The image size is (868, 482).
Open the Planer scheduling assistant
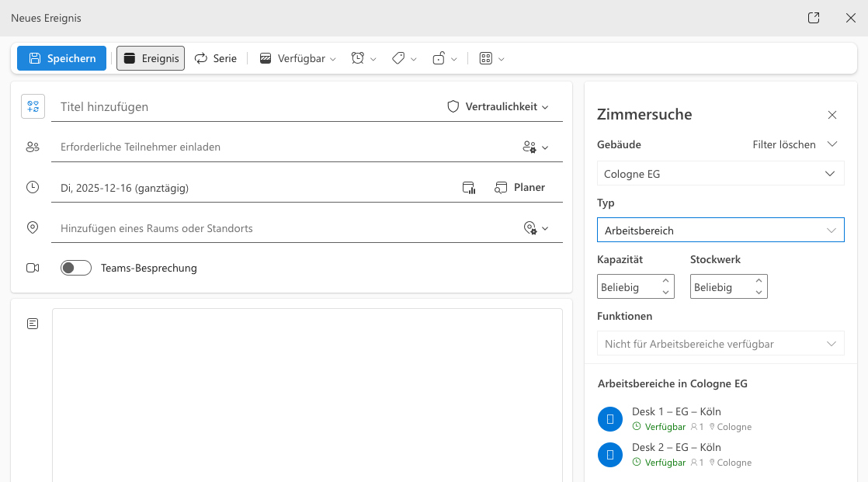click(x=519, y=188)
